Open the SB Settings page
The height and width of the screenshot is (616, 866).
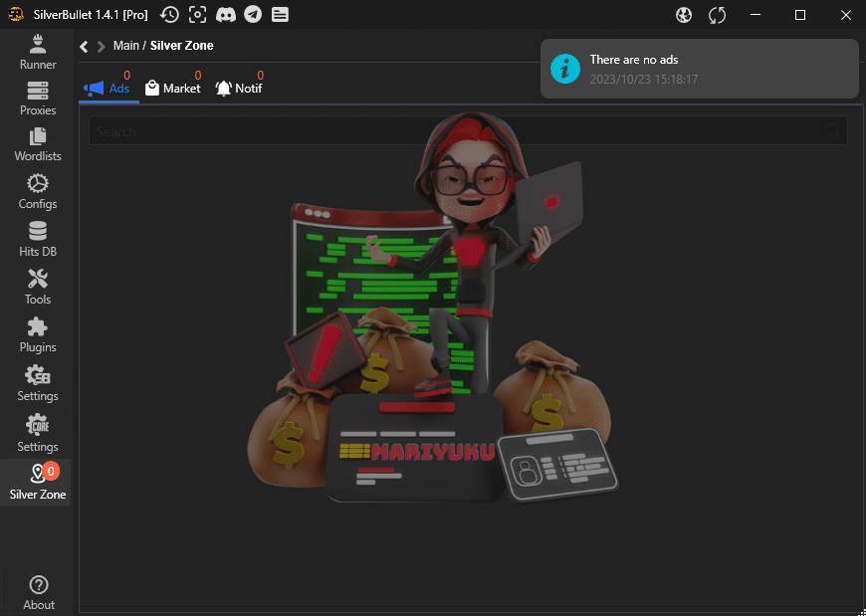pyautogui.click(x=38, y=383)
